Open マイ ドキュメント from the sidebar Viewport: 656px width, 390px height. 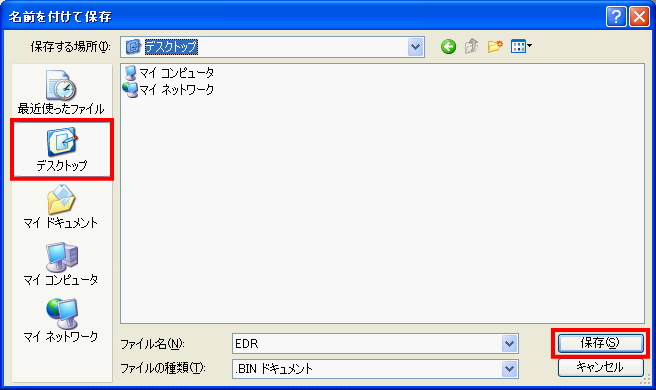(x=61, y=207)
